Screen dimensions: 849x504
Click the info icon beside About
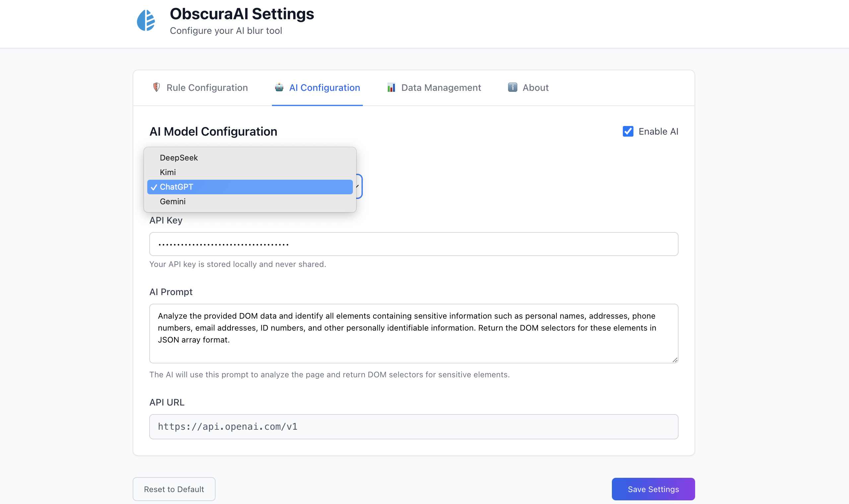[512, 87]
